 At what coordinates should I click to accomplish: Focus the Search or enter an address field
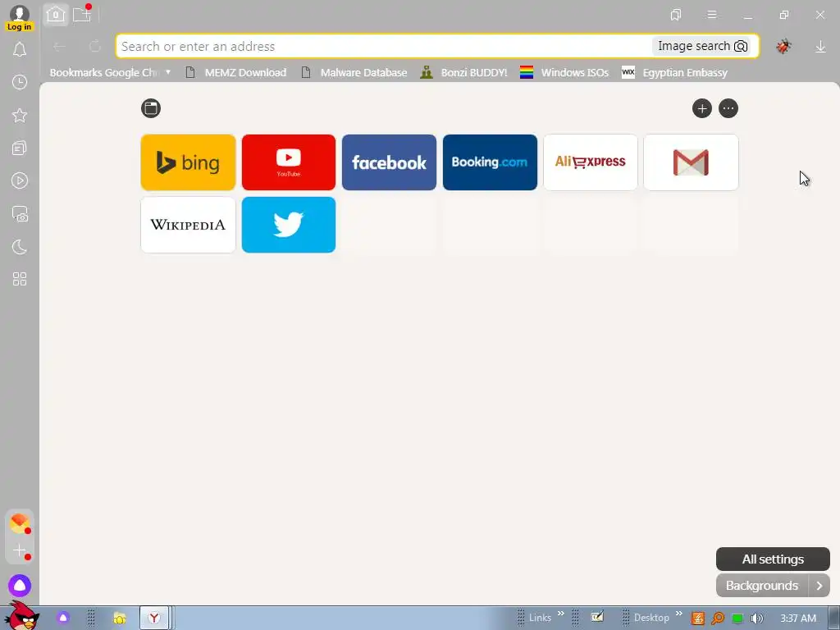pos(384,47)
